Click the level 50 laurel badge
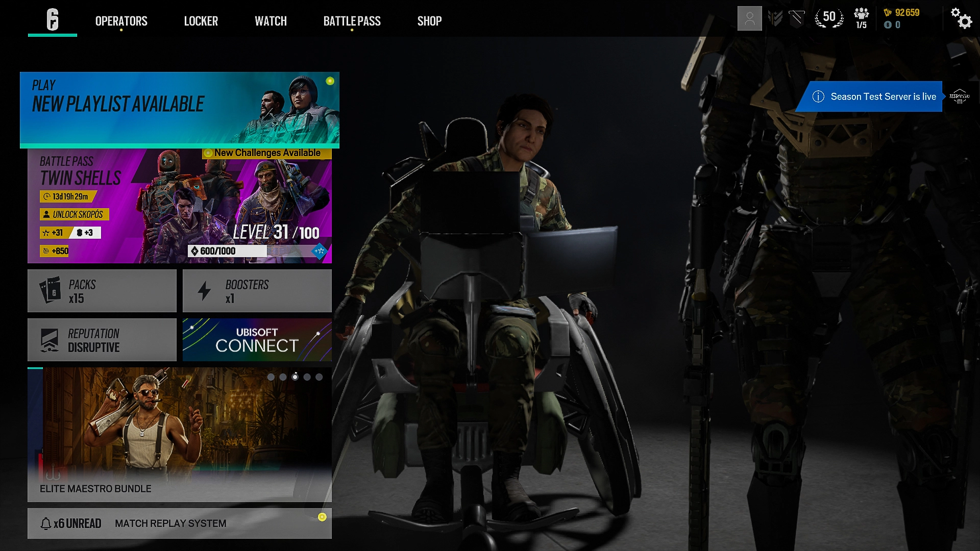This screenshot has width=980, height=551. (829, 18)
